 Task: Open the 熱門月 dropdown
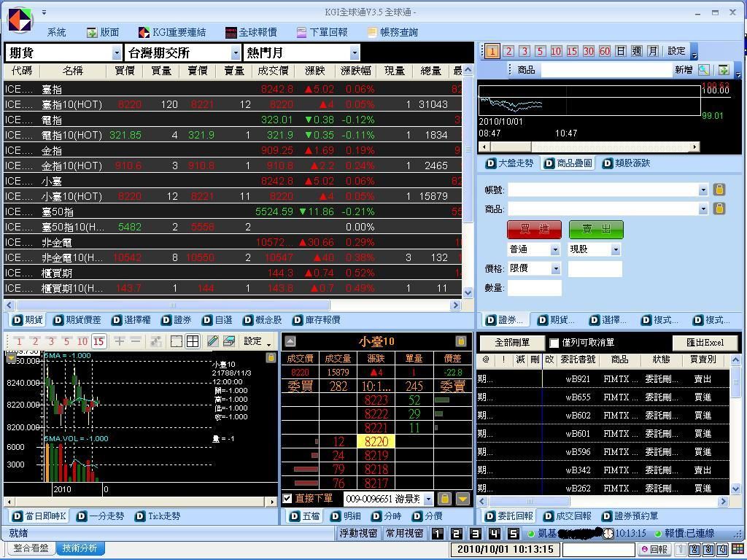355,52
